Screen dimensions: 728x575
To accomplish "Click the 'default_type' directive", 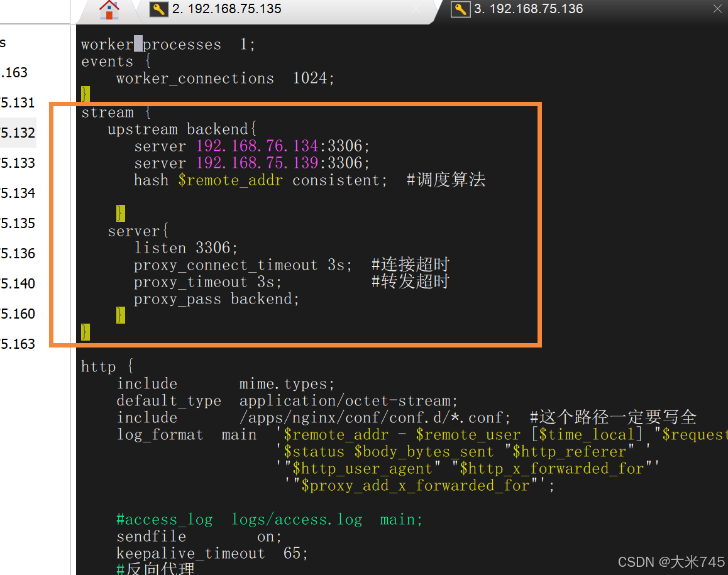I will click(x=168, y=400).
